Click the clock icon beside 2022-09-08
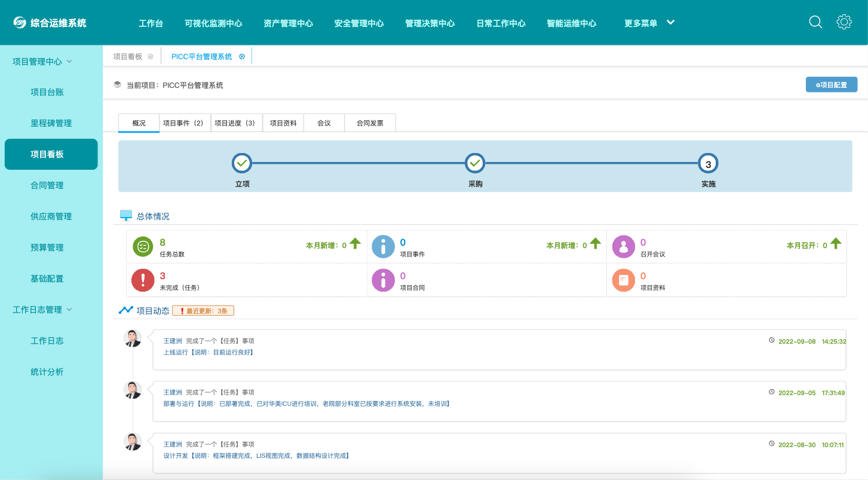 pyautogui.click(x=772, y=340)
